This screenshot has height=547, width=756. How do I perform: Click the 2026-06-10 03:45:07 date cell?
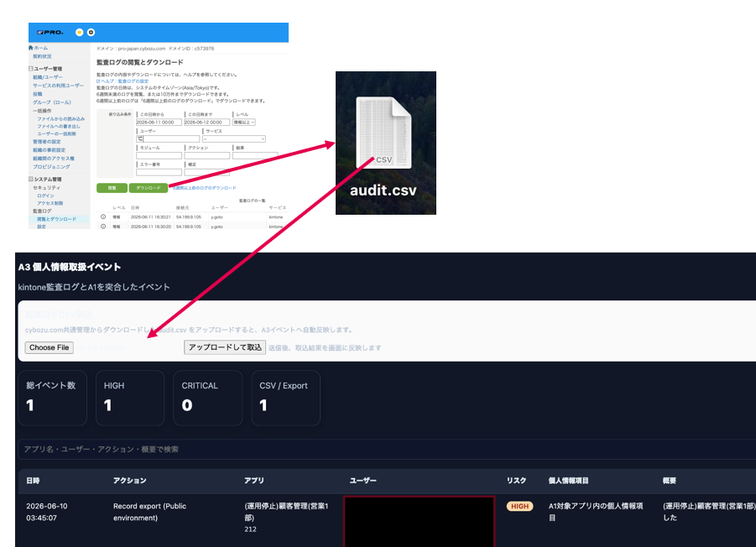click(x=47, y=512)
